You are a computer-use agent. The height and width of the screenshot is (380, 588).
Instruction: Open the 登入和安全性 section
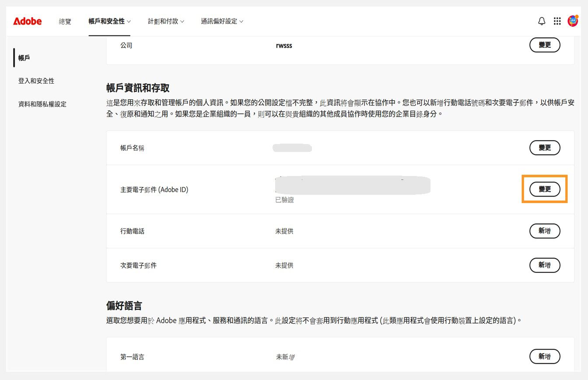click(36, 81)
